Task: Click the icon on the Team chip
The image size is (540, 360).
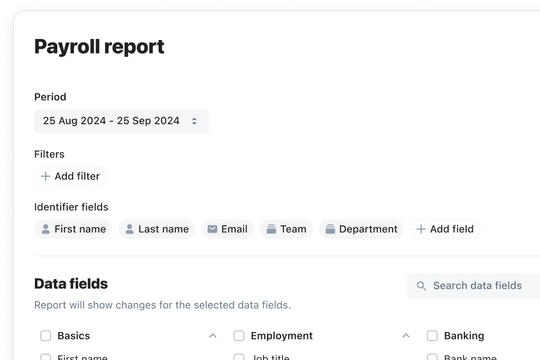Action: tap(271, 229)
